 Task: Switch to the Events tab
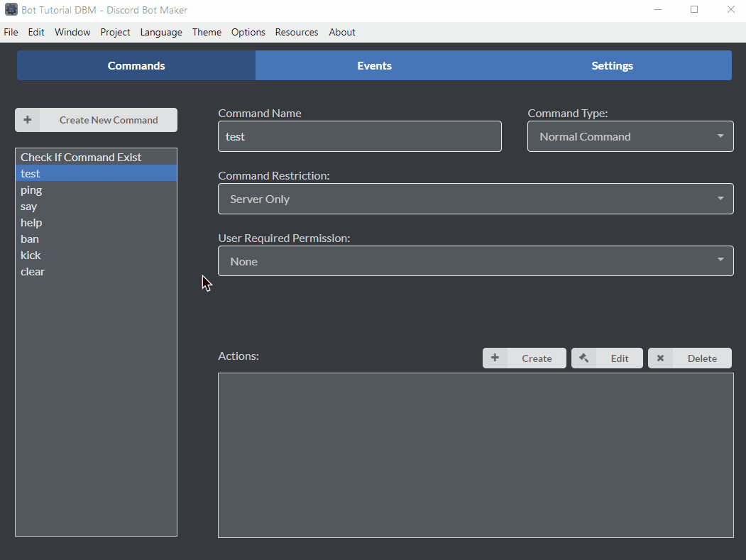(375, 66)
